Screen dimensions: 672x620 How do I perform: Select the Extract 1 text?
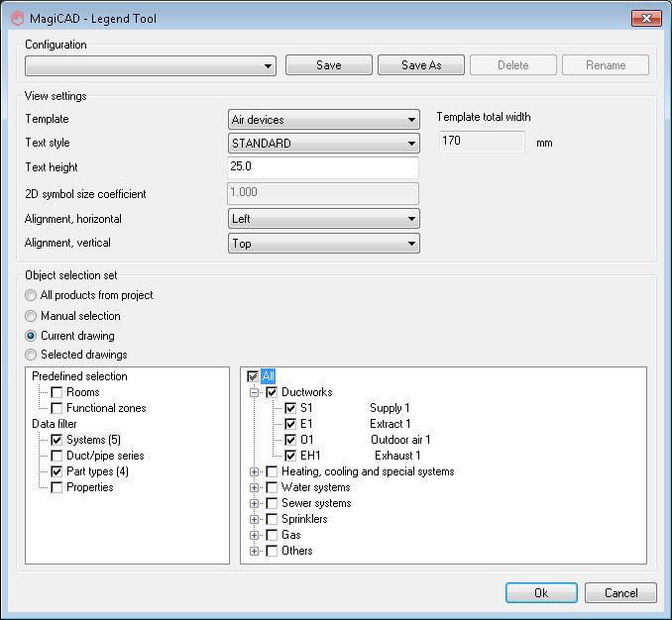coord(390,424)
